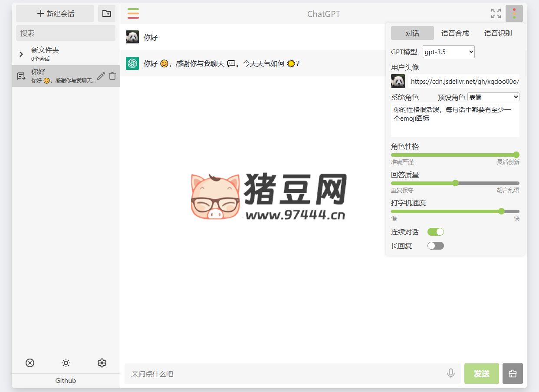Click the edit pencil on 你好 conversation
Viewport: 539px width, 392px height.
[101, 76]
